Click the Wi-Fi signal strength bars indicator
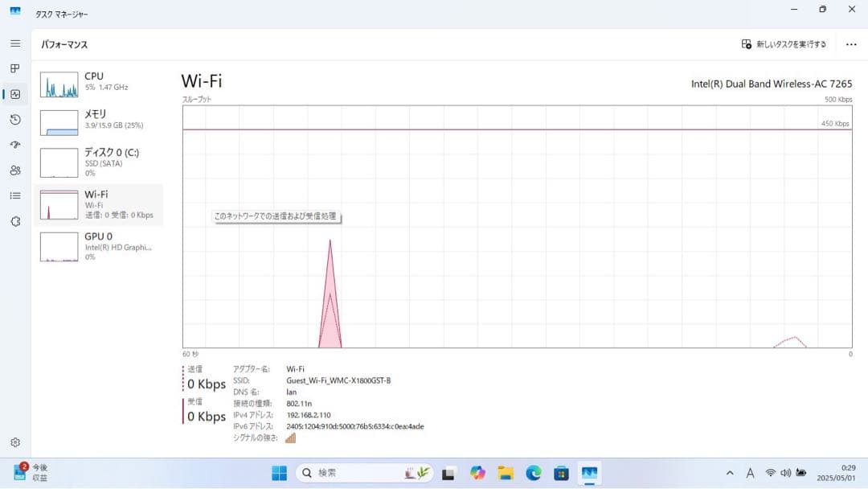This screenshot has width=868, height=489. [x=289, y=438]
